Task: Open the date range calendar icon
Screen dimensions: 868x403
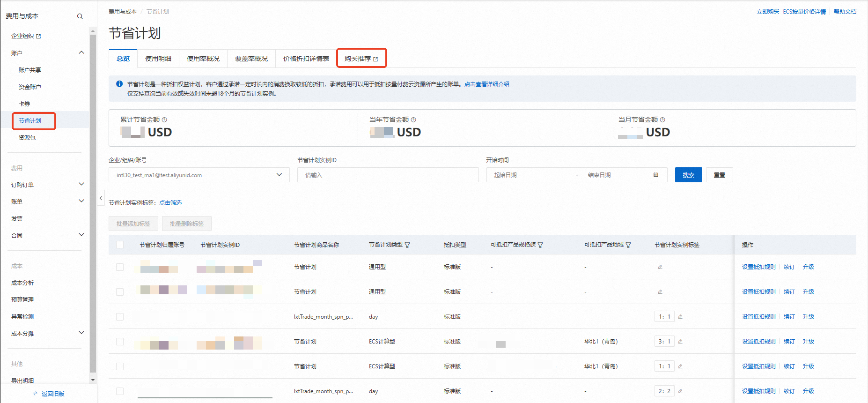Action: [x=656, y=175]
